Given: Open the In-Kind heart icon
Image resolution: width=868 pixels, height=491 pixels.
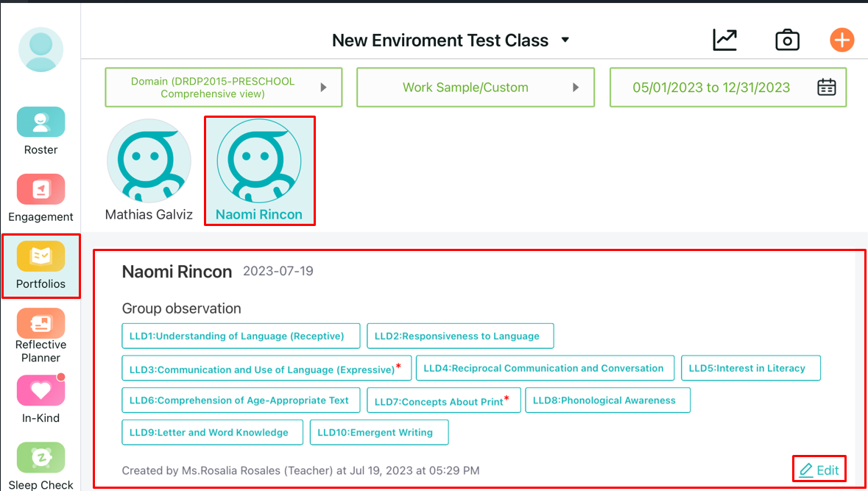Looking at the screenshot, I should (40, 391).
